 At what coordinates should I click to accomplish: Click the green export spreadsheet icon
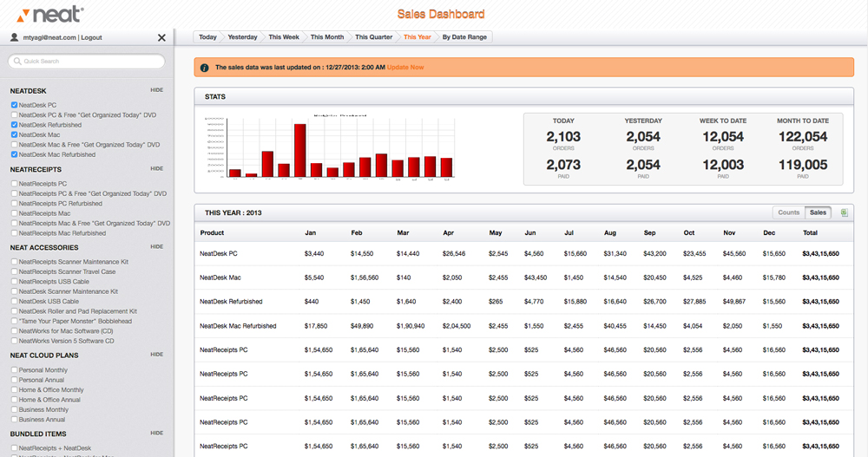click(845, 212)
